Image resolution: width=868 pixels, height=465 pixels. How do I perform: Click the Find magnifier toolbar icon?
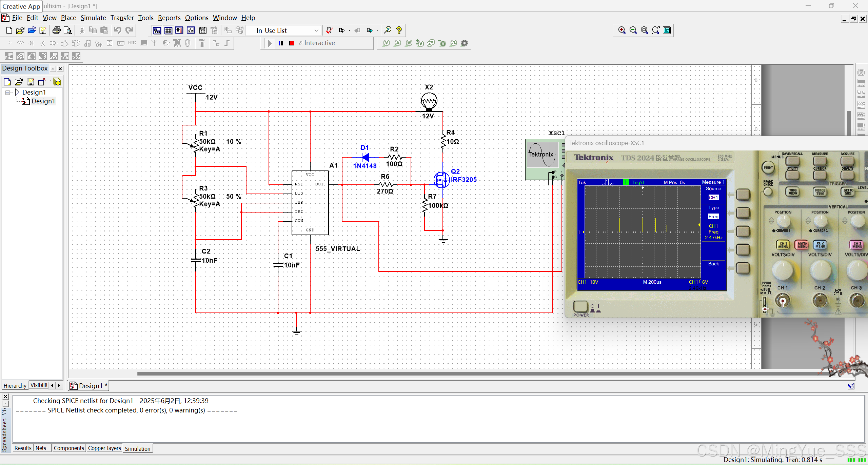pyautogui.click(x=388, y=31)
